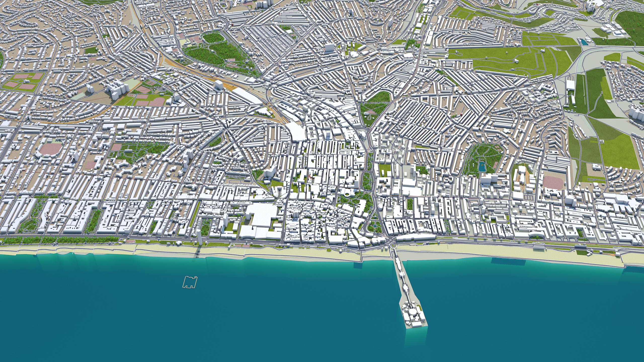Click the small blue pond inside the park
Viewport: 644px width, 362px height.
[482, 166]
